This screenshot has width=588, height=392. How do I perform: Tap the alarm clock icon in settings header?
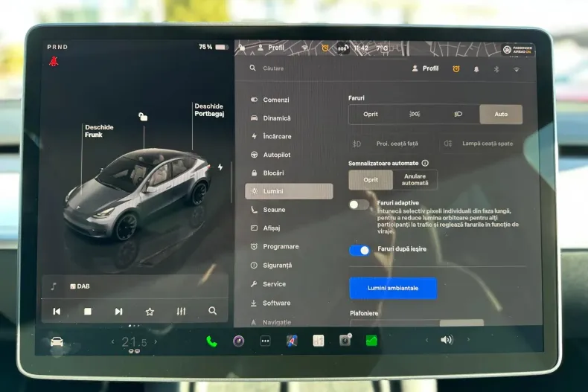(456, 69)
